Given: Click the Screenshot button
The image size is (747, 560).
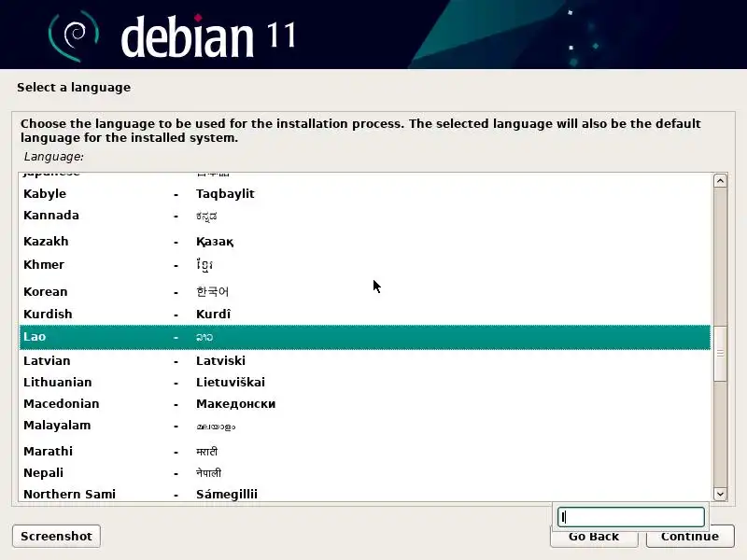Looking at the screenshot, I should (x=56, y=536).
